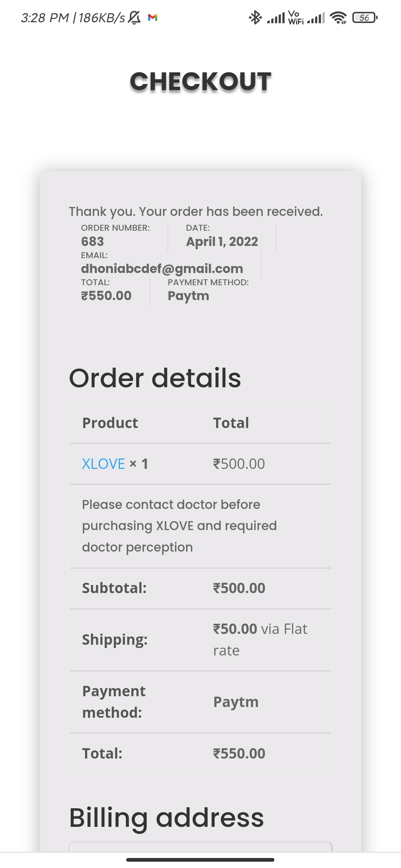401x868 pixels.
Task: Click the Billing address heading
Action: [166, 818]
